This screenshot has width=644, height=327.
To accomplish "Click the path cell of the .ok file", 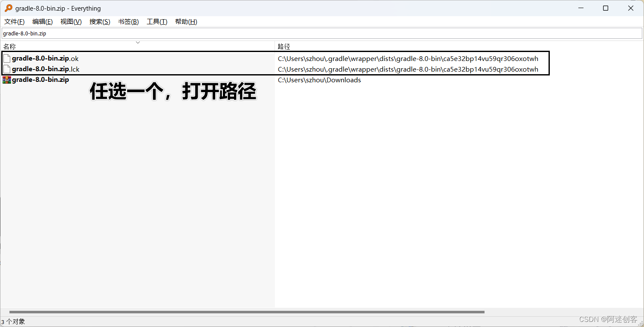I will pyautogui.click(x=408, y=59).
